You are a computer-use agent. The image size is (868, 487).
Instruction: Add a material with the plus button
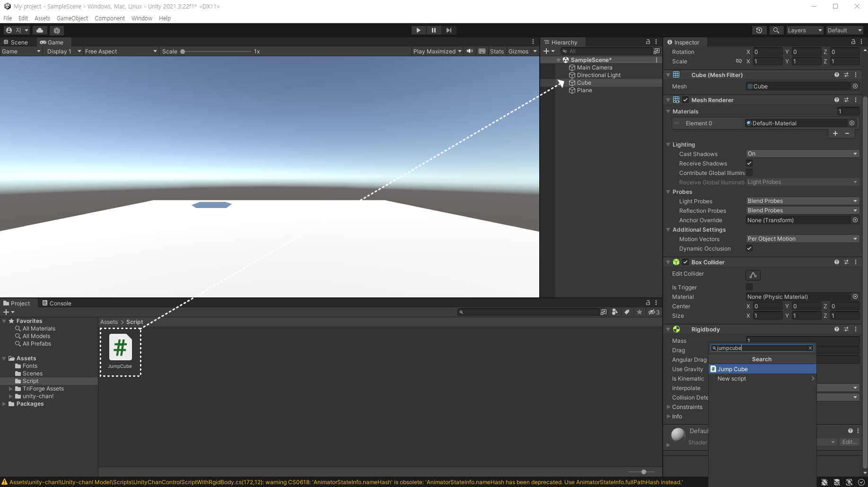(x=835, y=133)
